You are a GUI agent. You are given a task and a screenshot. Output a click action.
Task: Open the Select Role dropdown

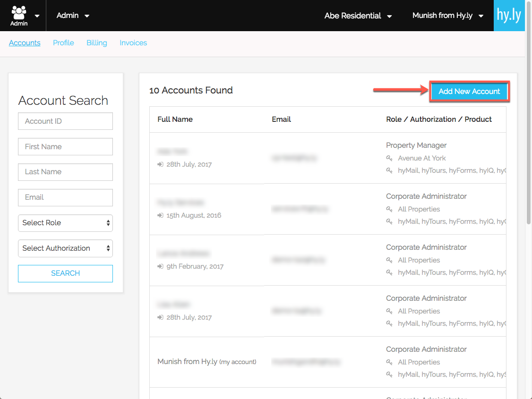pyautogui.click(x=66, y=223)
